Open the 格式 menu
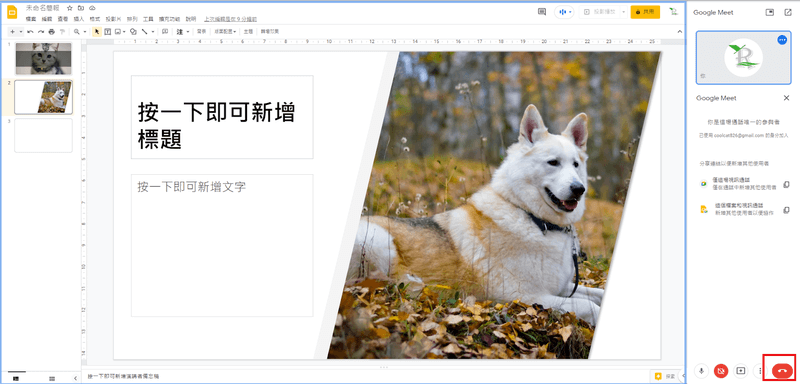 [x=94, y=19]
